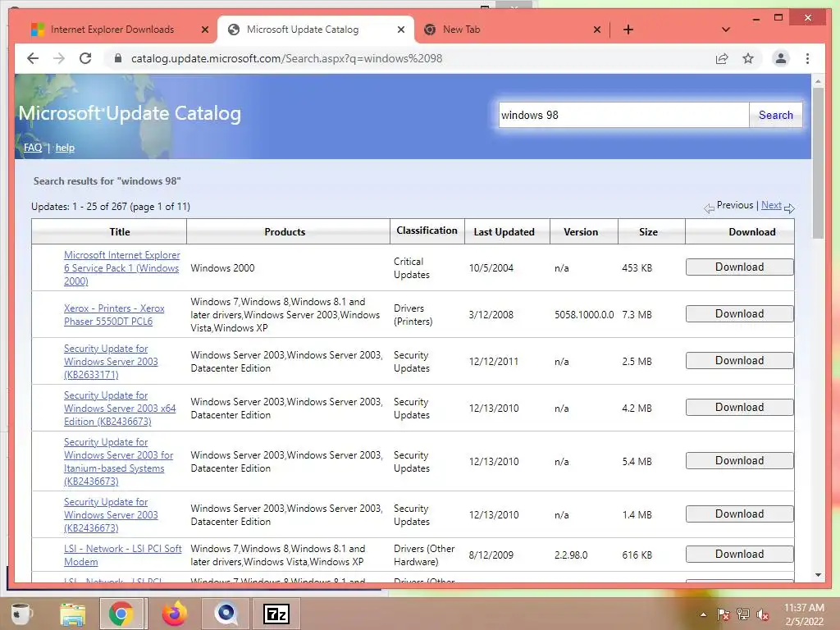Open Security Update for Windows Server 2003 (KB2633171)
Screen dimensions: 840x630
coord(111,361)
